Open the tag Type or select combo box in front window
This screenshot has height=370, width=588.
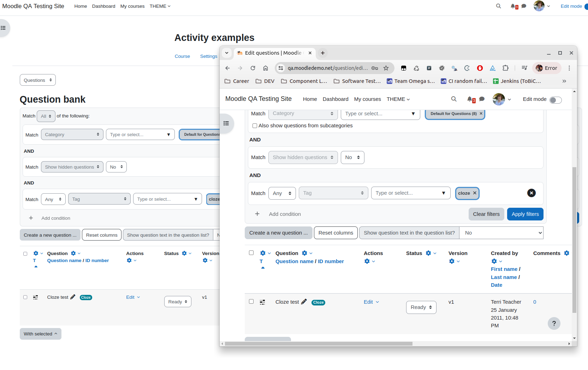click(411, 193)
